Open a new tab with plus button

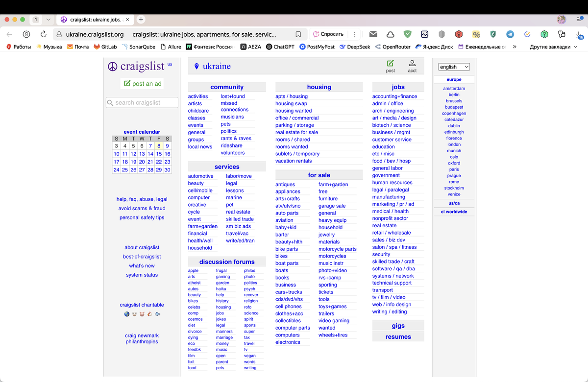tap(141, 20)
